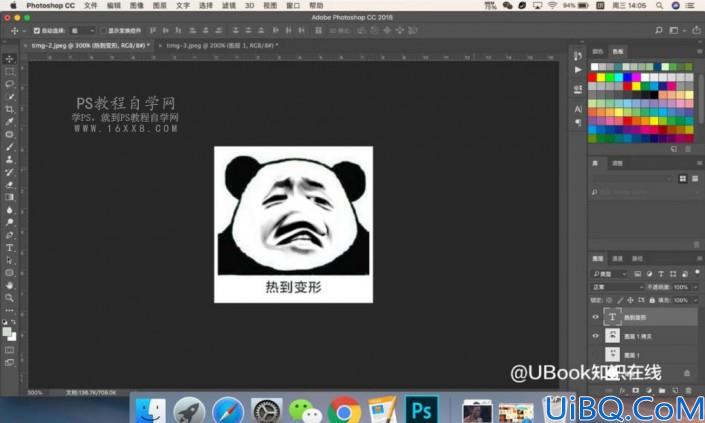Image resolution: width=705 pixels, height=423 pixels.
Task: Switch to the Channels tab beside Layers
Action: (617, 258)
